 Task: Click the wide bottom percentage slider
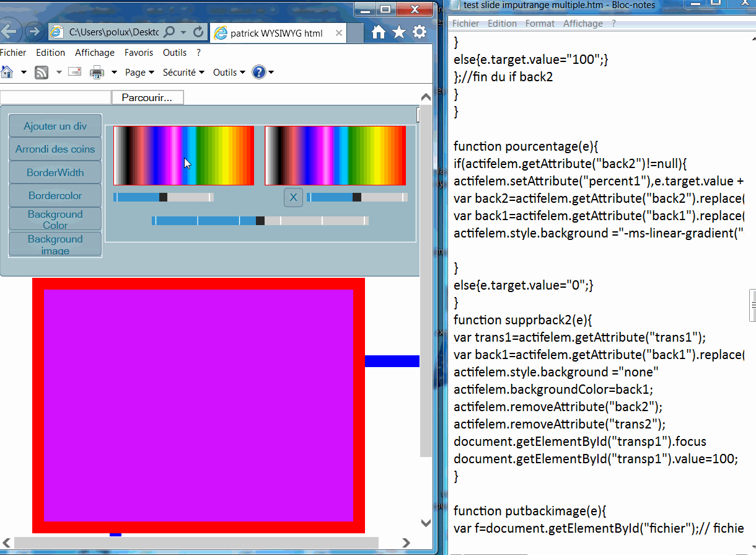coord(260,221)
